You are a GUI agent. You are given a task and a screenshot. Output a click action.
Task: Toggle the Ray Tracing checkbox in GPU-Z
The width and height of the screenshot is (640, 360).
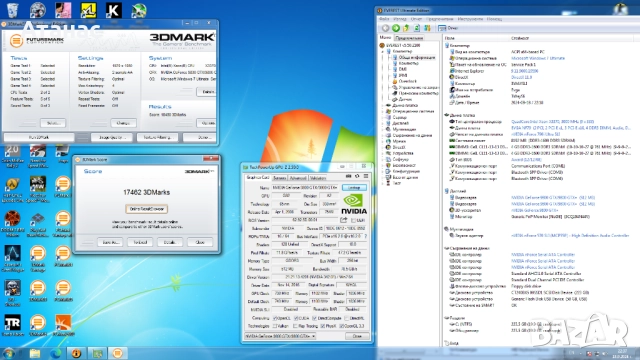[295, 326]
